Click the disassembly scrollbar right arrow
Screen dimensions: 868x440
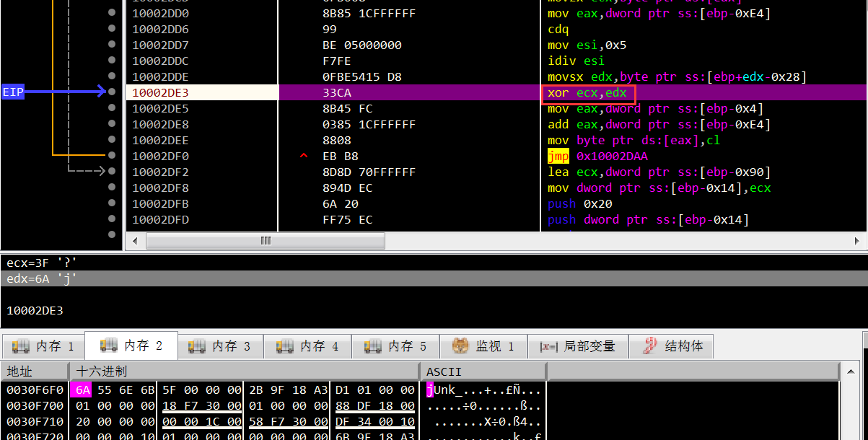click(x=856, y=240)
